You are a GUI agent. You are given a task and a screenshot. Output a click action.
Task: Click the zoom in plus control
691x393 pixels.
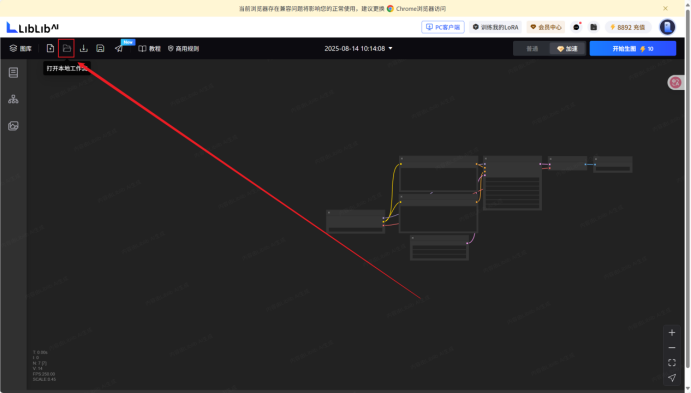coord(672,333)
